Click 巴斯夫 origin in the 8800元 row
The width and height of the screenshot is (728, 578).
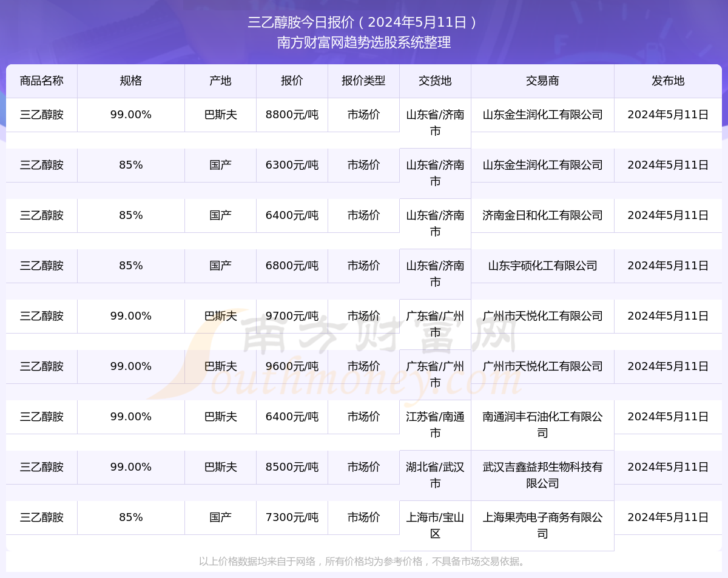pos(221,114)
